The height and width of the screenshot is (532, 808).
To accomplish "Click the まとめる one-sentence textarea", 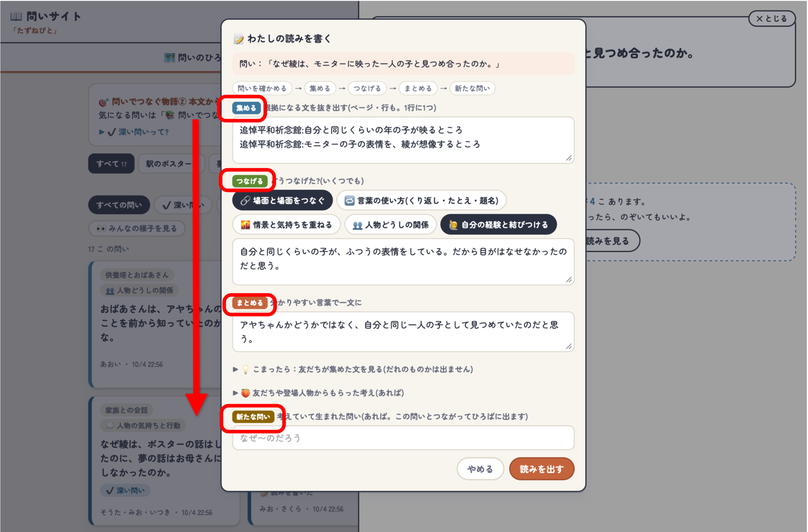I will click(403, 332).
